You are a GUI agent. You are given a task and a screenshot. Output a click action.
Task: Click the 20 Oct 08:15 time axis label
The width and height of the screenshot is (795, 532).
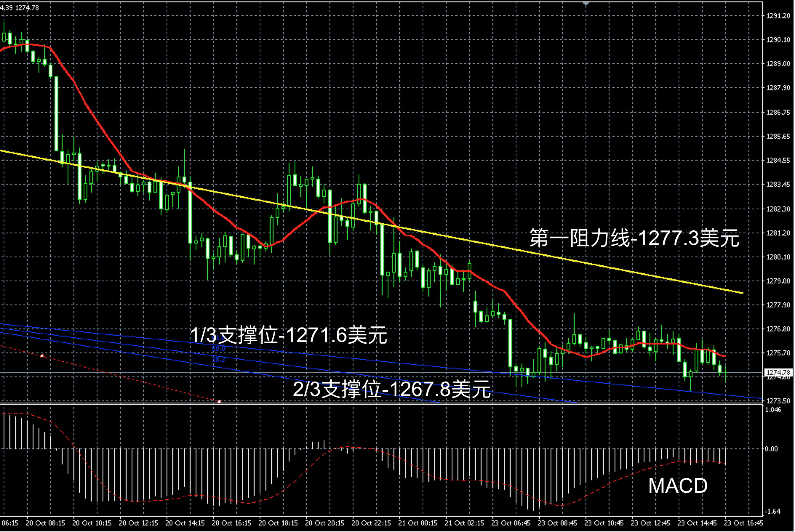(x=45, y=523)
